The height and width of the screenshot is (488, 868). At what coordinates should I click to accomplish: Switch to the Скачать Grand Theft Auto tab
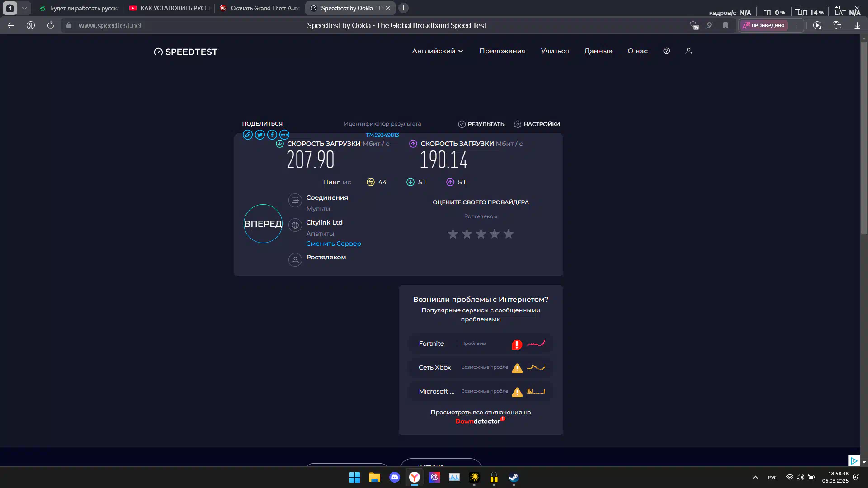(x=259, y=8)
